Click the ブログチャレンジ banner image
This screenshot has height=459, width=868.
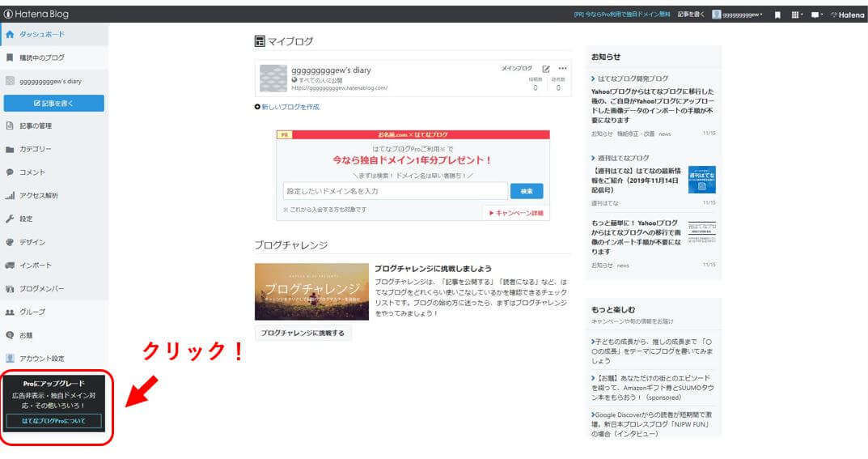click(x=311, y=291)
